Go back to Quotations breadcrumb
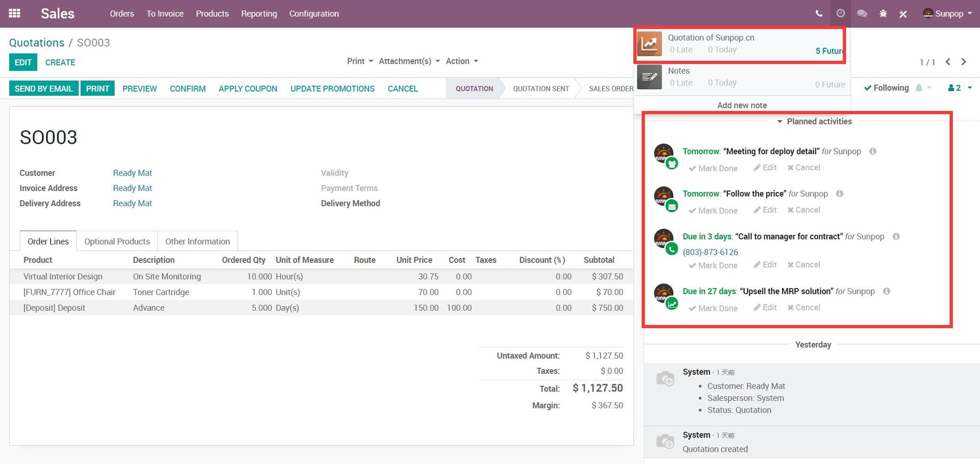This screenshot has height=464, width=980. pos(37,42)
